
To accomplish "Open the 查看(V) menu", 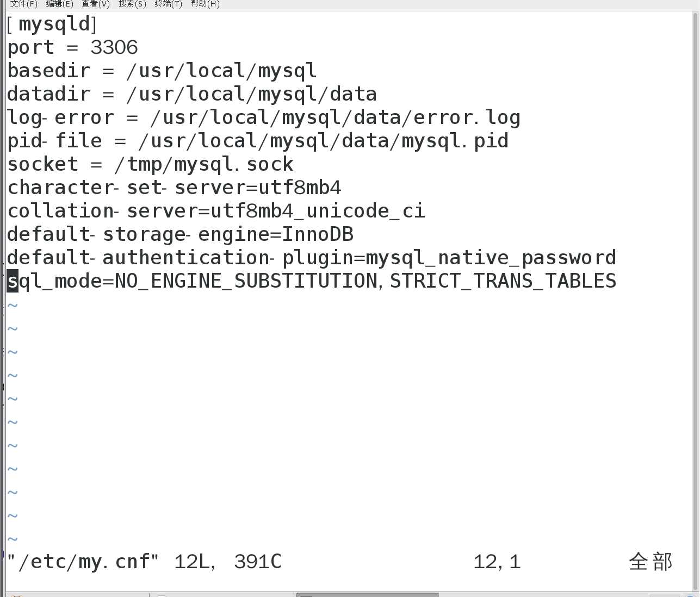I will (96, 4).
